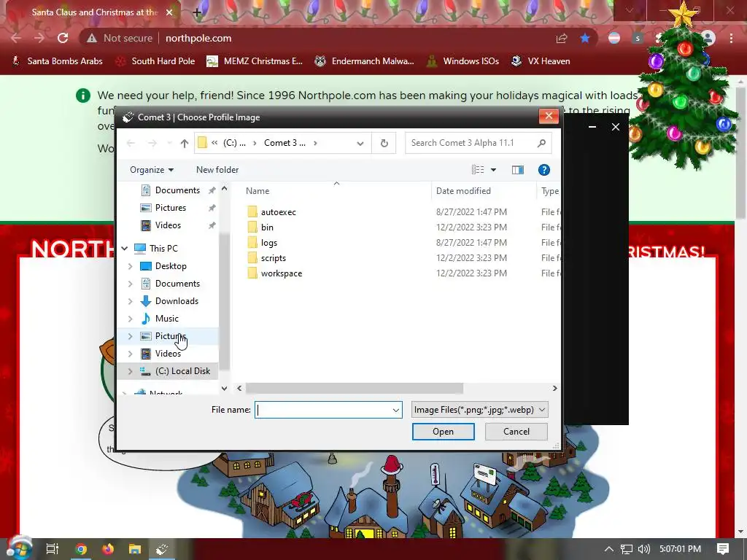Go up one folder level in dialog
The image size is (747, 560).
(185, 144)
